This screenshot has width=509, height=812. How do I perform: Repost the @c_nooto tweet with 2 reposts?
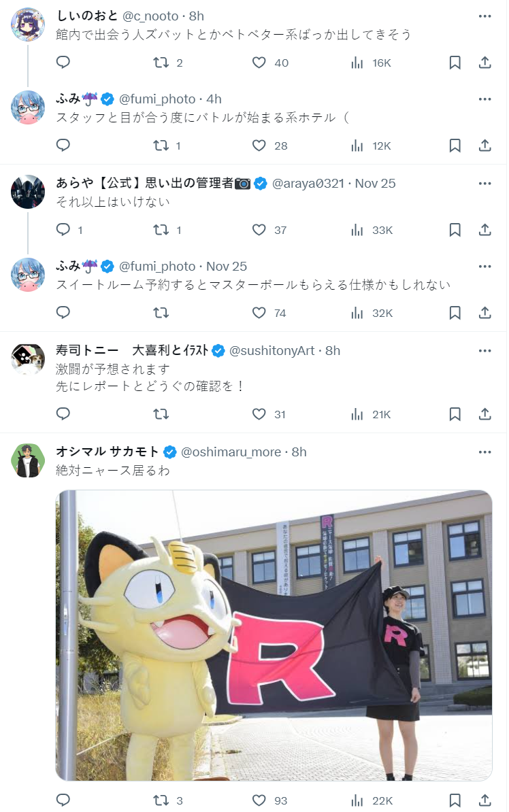[167, 63]
